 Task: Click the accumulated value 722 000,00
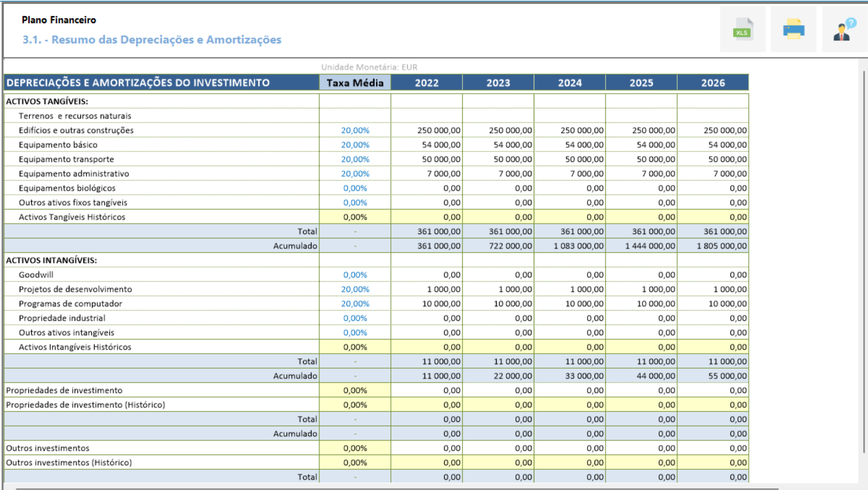coord(511,246)
